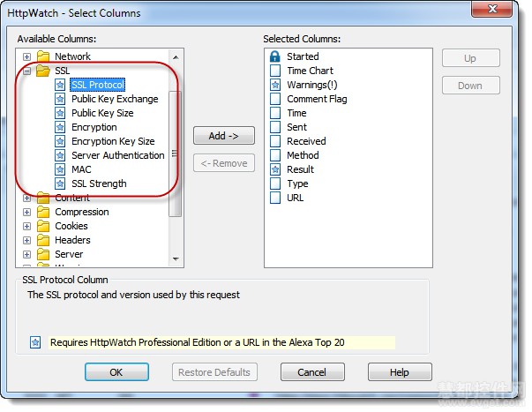The width and height of the screenshot is (532, 412).
Task: Click the icon beside Comment Flag
Action: pyautogui.click(x=275, y=99)
